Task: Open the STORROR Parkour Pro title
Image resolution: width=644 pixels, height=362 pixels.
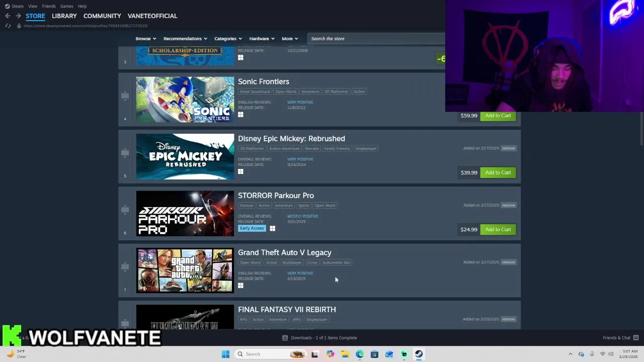Action: 276,196
